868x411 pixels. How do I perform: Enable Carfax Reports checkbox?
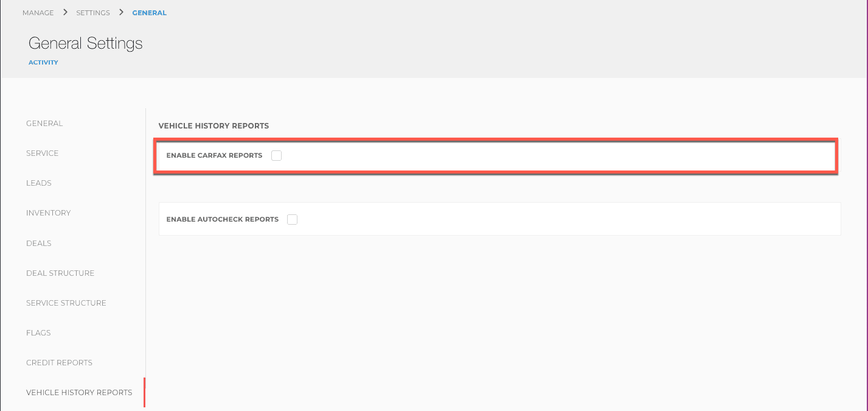pos(277,155)
